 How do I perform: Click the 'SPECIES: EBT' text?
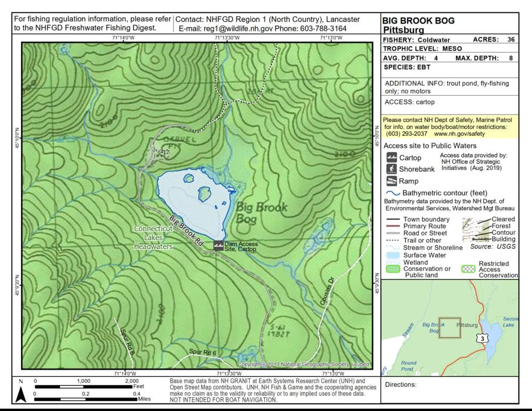pyautogui.click(x=407, y=67)
